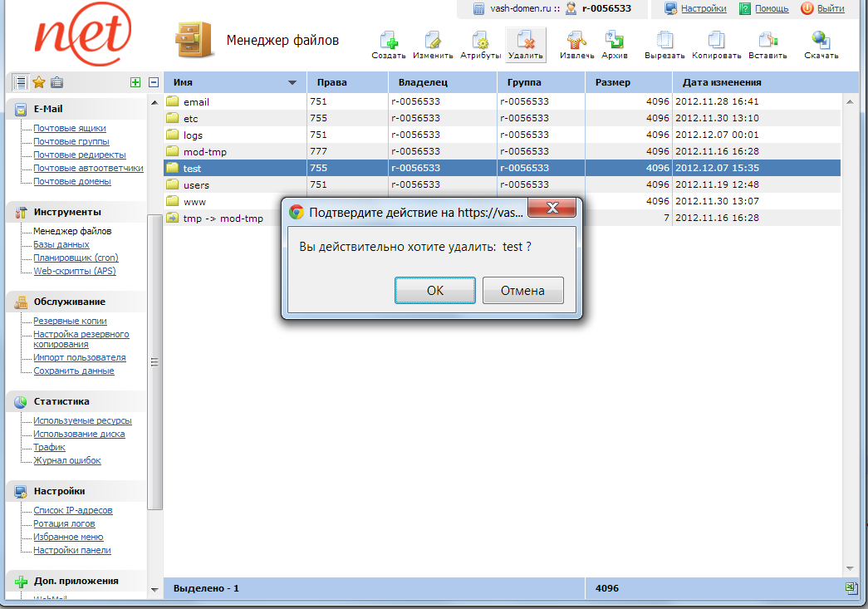
Task: Click the Изменить (edit) toolbar icon
Action: [x=433, y=41]
